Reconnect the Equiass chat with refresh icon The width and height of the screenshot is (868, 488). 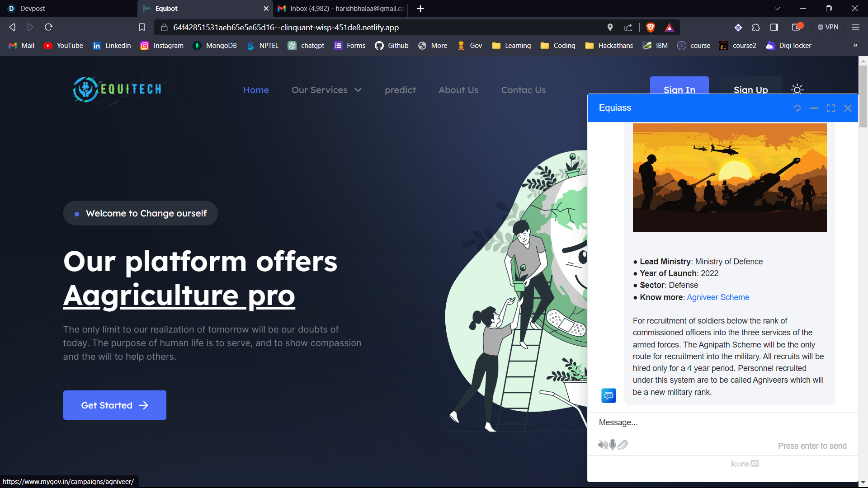[797, 108]
